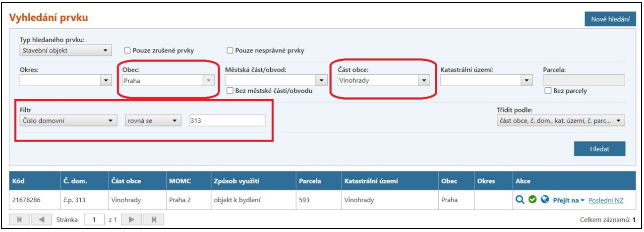Go to the next results page
This screenshot has width=644, height=232.
click(131, 219)
